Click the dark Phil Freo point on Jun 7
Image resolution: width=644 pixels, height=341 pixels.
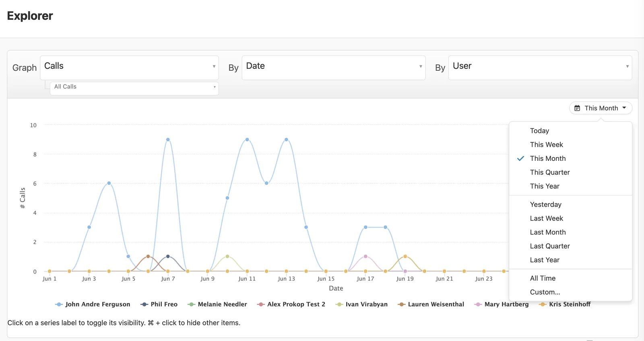168,257
